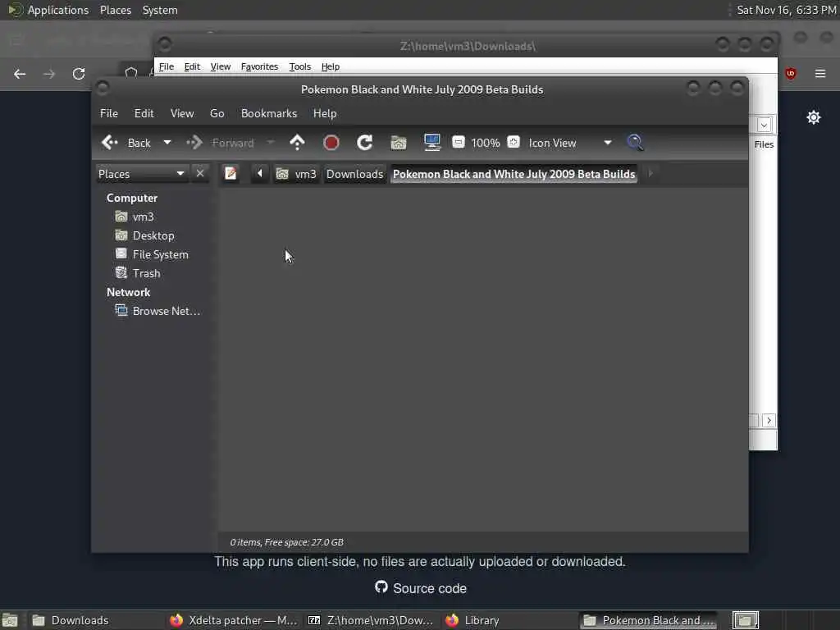
Task: Navigate to vm3 in the path bar
Action: pyautogui.click(x=296, y=174)
